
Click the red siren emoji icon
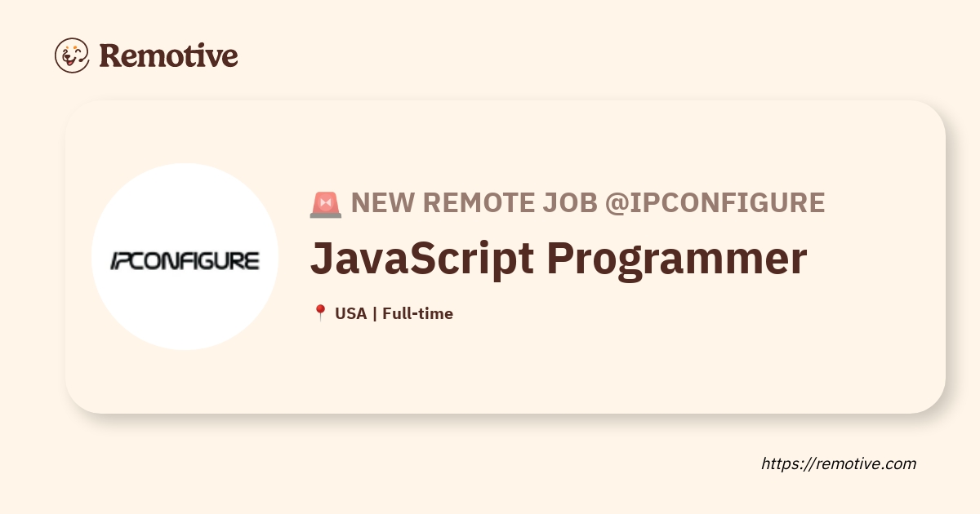325,204
